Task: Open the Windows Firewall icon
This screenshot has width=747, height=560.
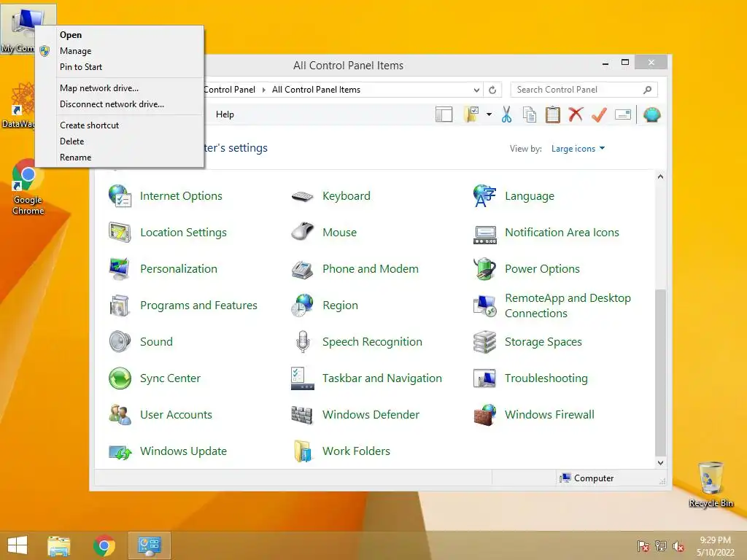Action: tap(485, 415)
